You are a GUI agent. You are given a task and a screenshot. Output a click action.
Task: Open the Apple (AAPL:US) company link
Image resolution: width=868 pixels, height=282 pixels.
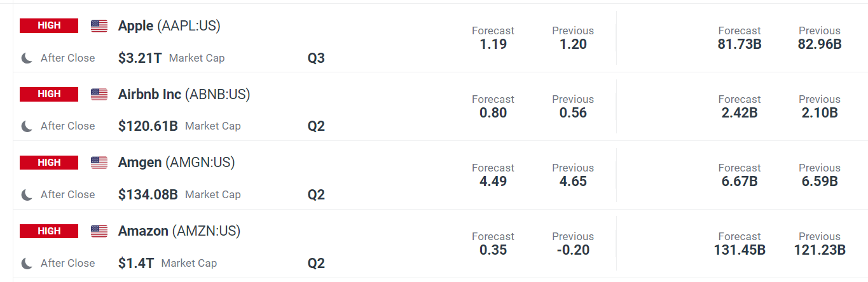point(169,26)
